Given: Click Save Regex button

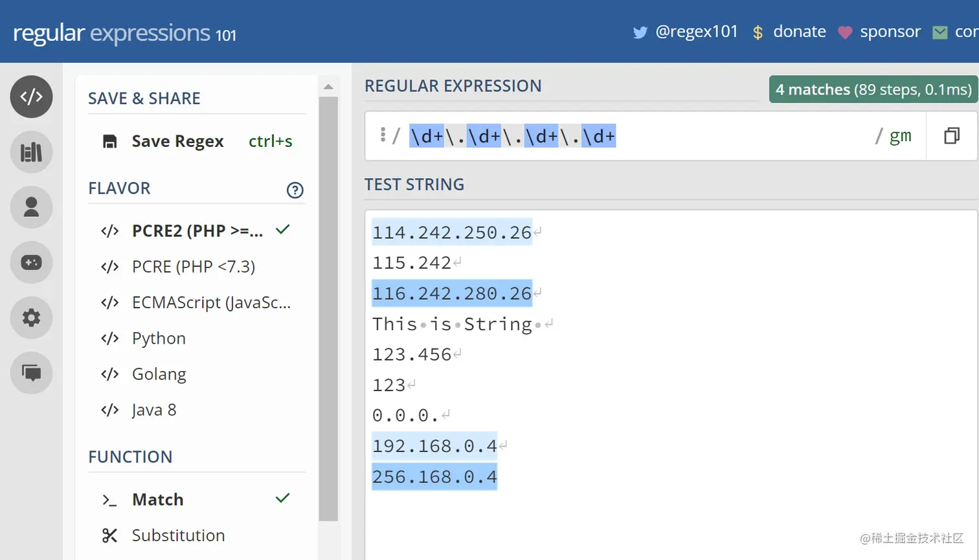Looking at the screenshot, I should pos(177,141).
